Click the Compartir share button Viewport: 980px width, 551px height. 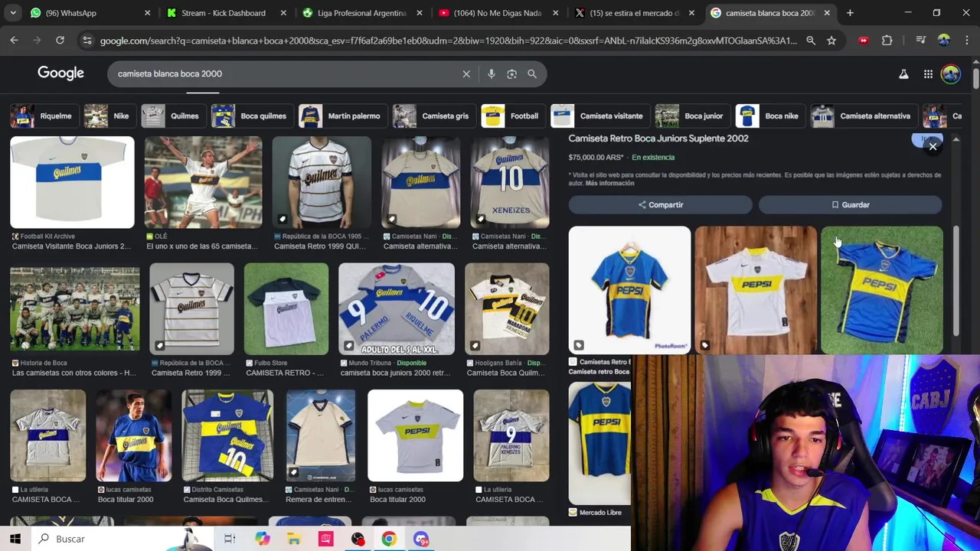(661, 205)
